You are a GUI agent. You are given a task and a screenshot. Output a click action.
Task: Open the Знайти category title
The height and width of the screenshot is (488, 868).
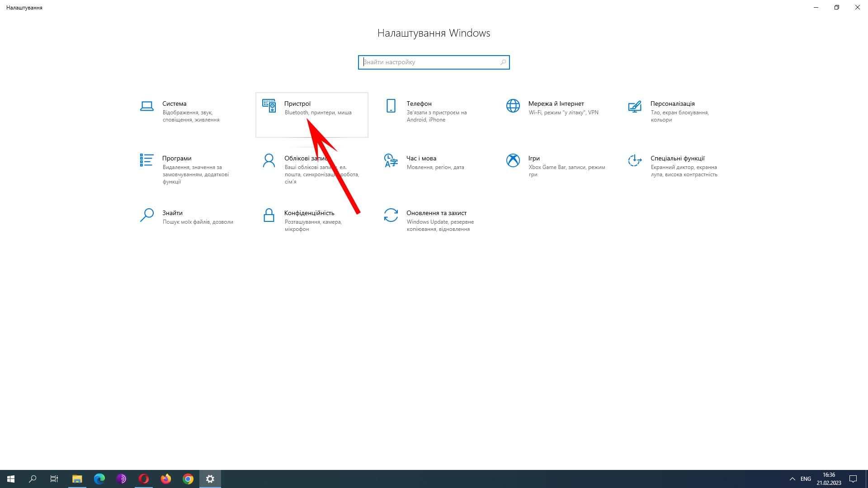(x=173, y=213)
